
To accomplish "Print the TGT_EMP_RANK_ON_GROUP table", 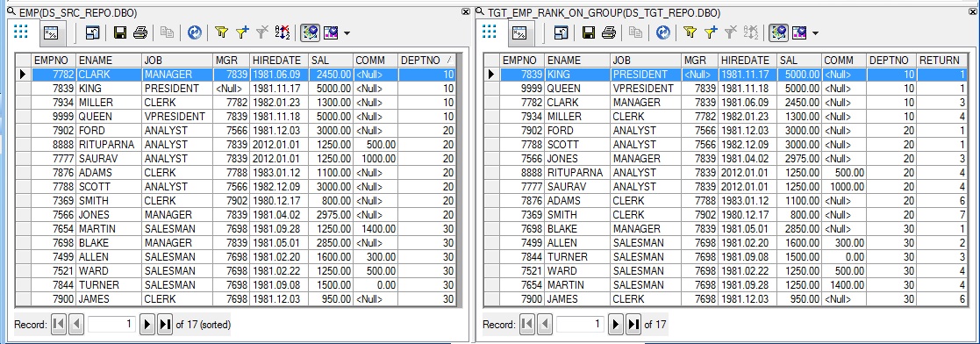I will coord(609,32).
